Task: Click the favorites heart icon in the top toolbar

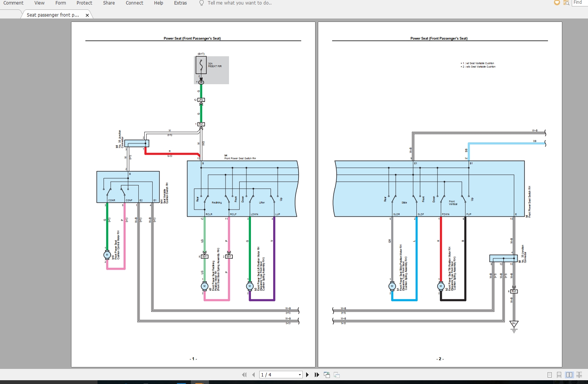Action: tap(557, 3)
